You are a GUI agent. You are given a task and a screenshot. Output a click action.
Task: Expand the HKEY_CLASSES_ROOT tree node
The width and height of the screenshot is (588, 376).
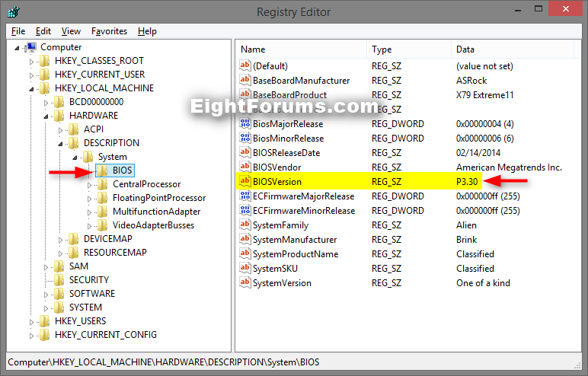pyautogui.click(x=32, y=61)
